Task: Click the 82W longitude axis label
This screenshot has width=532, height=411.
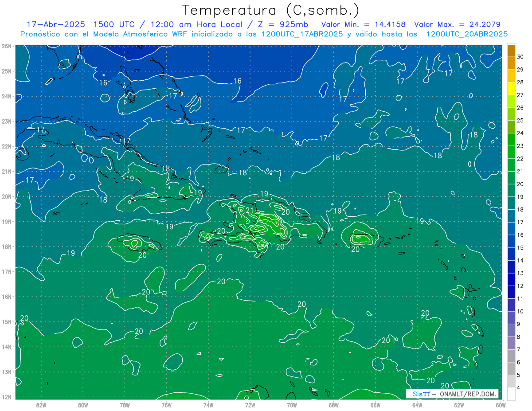Action: tap(41, 405)
